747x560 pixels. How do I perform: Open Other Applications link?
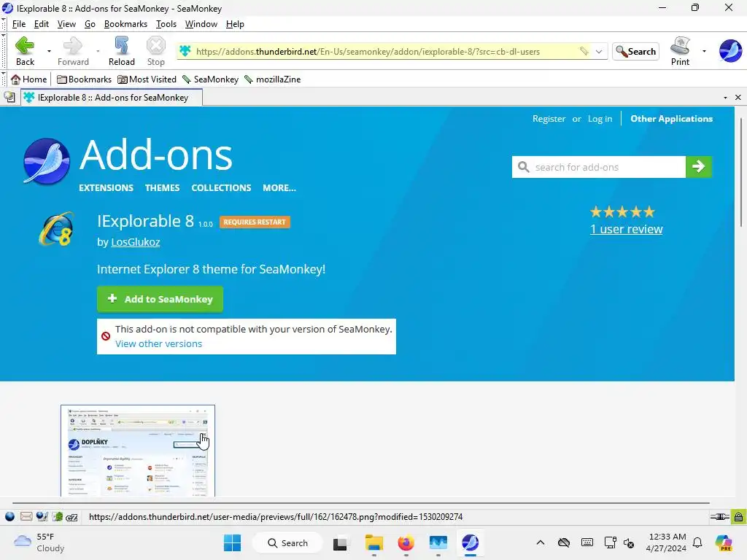pyautogui.click(x=671, y=119)
